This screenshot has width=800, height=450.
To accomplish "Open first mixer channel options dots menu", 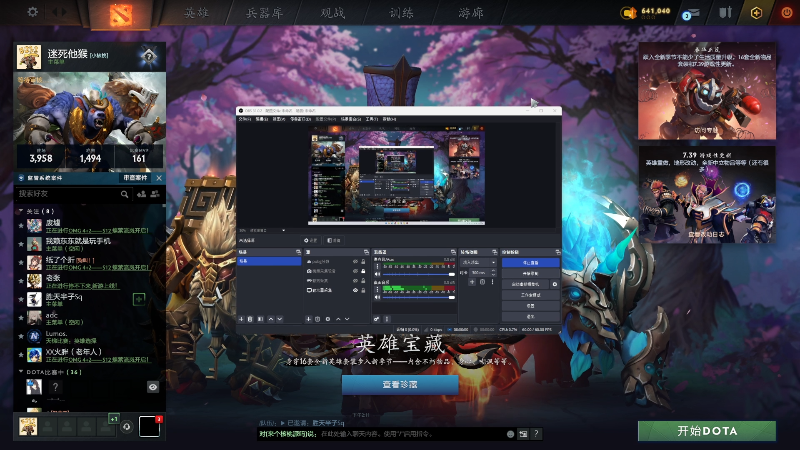I will 378,266.
